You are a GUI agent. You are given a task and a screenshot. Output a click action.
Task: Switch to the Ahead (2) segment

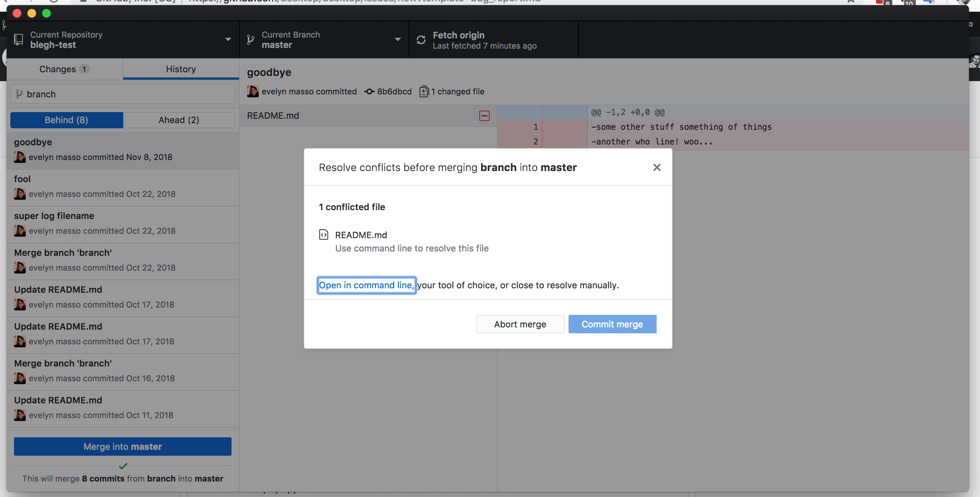[x=179, y=119]
